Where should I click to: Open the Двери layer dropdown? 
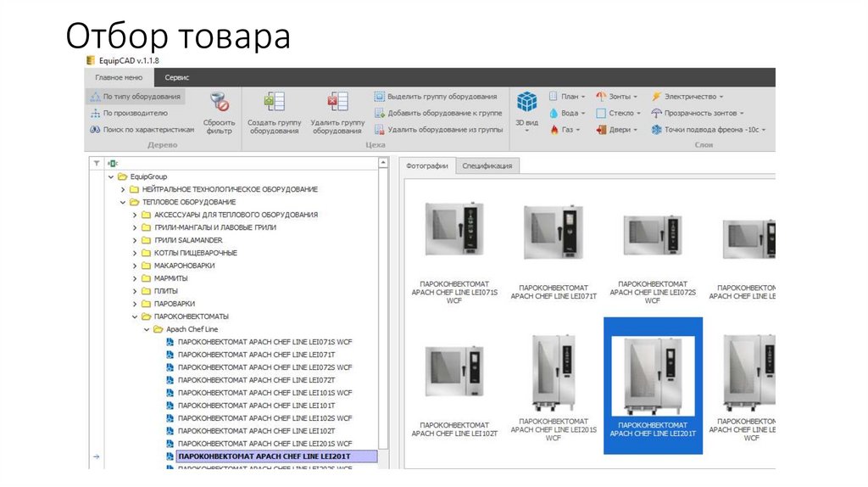click(x=617, y=130)
